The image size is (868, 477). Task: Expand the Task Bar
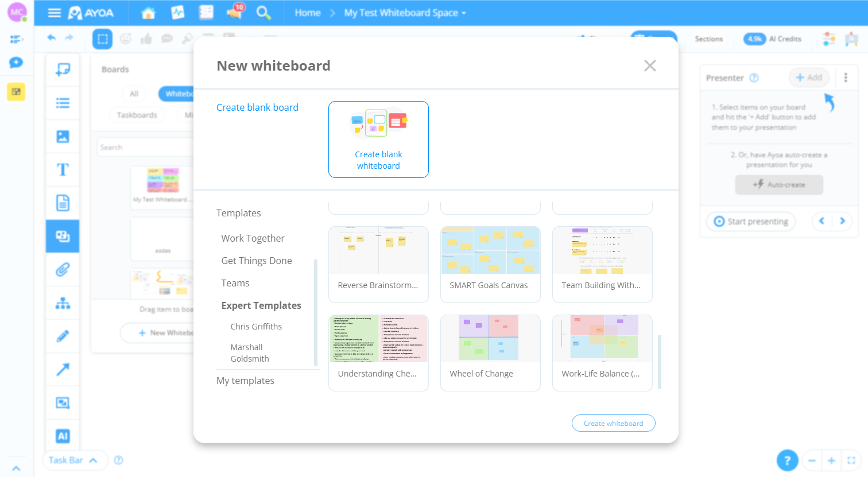(75, 460)
